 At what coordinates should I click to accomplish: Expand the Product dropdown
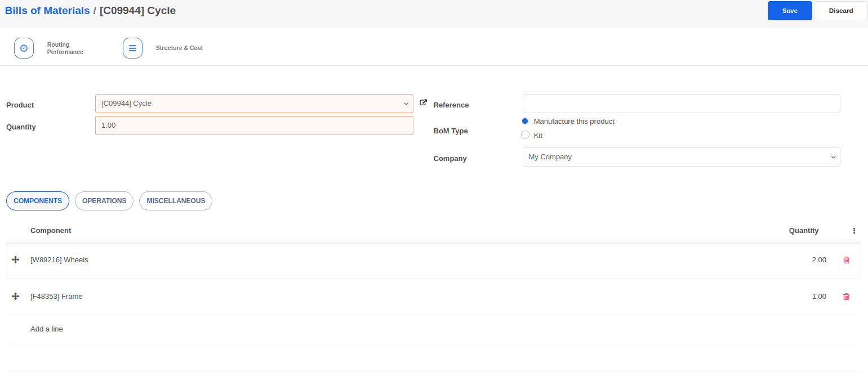tap(406, 104)
